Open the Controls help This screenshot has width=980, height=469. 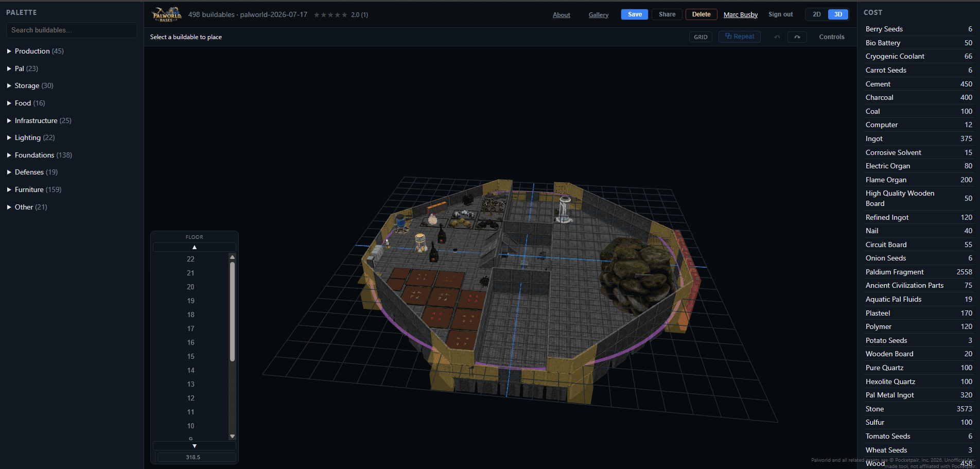(x=832, y=37)
